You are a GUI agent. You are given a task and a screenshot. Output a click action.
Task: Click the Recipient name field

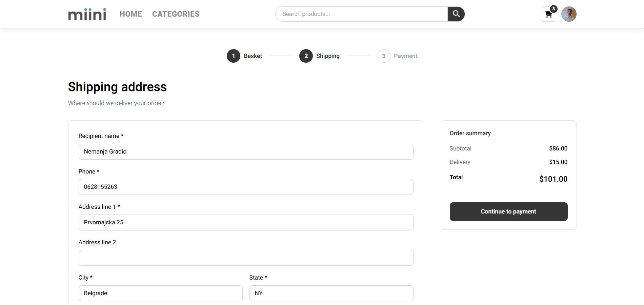(246, 151)
